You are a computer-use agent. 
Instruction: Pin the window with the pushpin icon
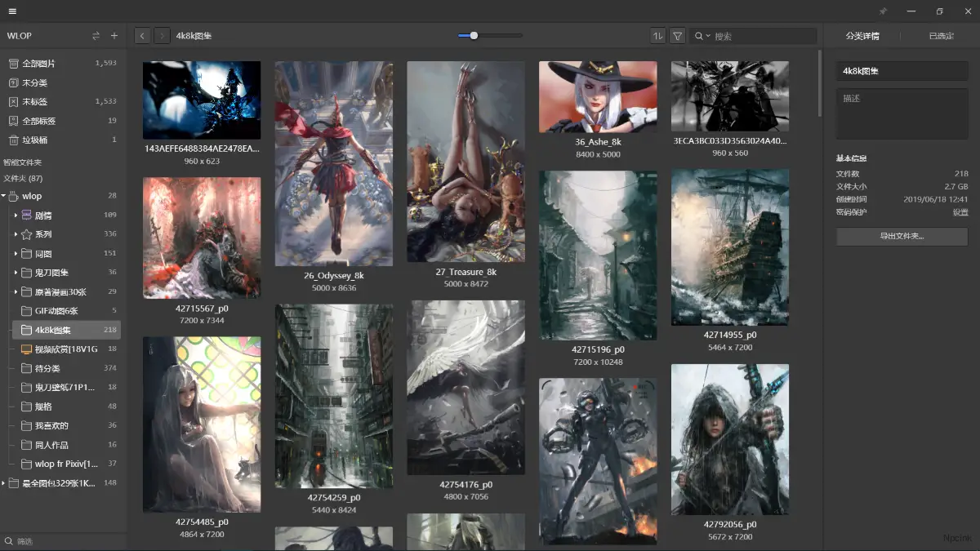[883, 11]
